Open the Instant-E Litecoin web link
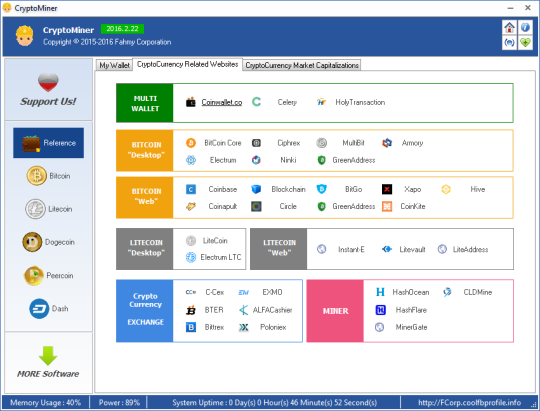This screenshot has width=540, height=411. [351, 249]
